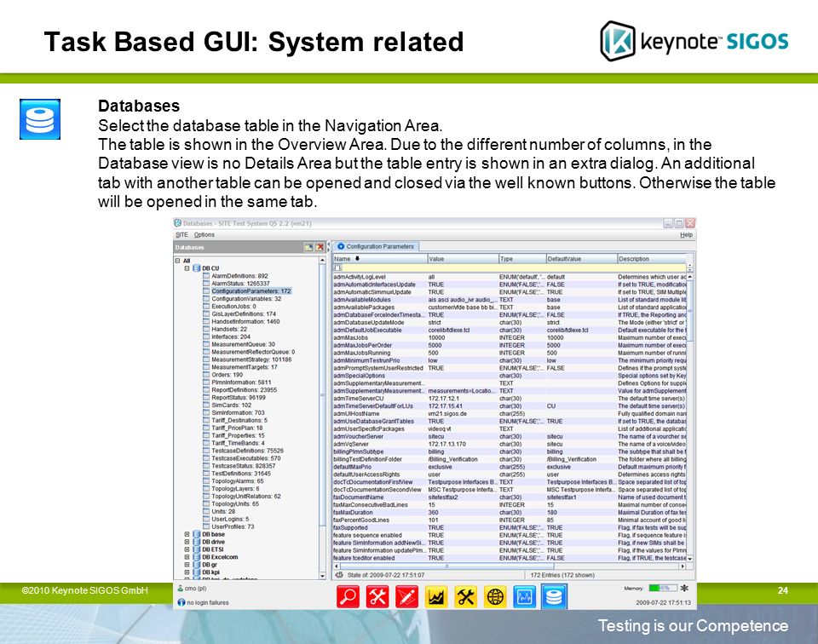Select the Configuration Parameters tab
This screenshot has height=644, width=818.
point(375,246)
